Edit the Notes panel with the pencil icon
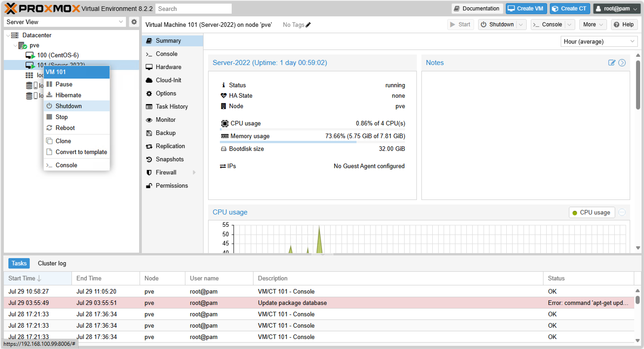 click(612, 62)
